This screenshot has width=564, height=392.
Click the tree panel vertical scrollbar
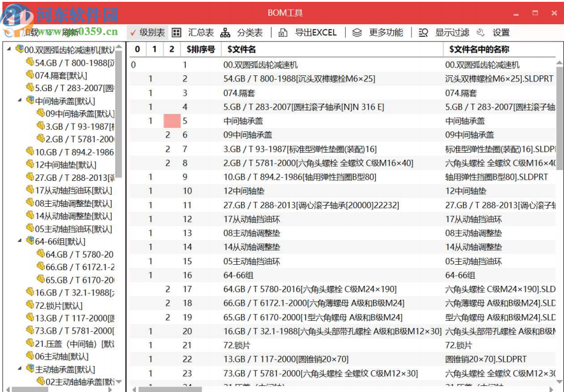coord(119,113)
